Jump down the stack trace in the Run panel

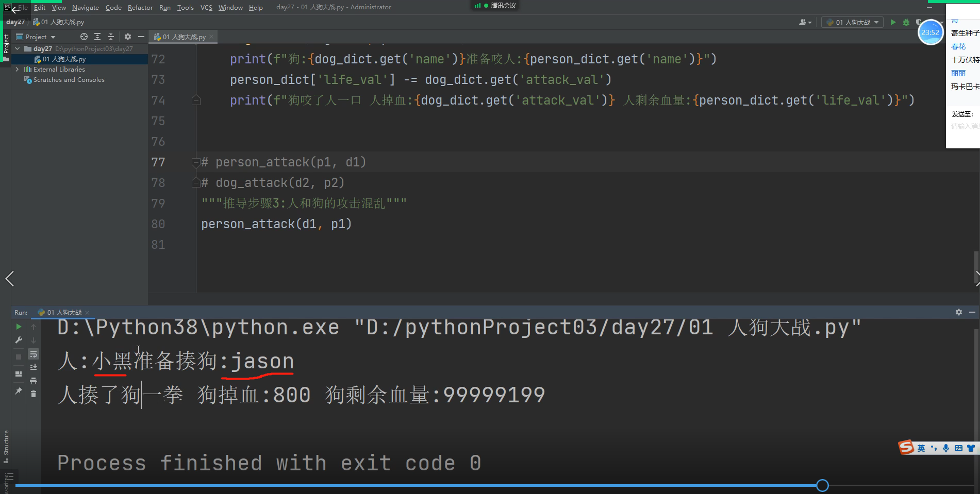(x=34, y=340)
